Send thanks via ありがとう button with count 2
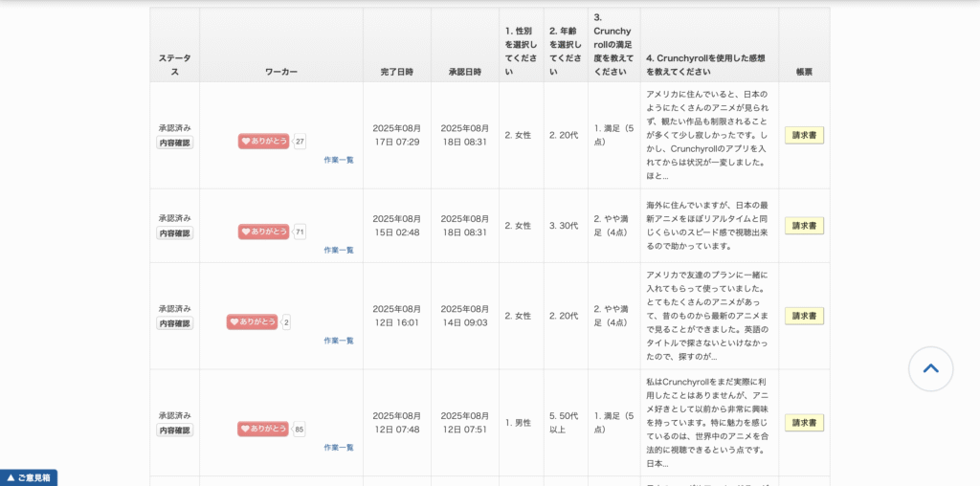This screenshot has width=980, height=486. pos(252,322)
